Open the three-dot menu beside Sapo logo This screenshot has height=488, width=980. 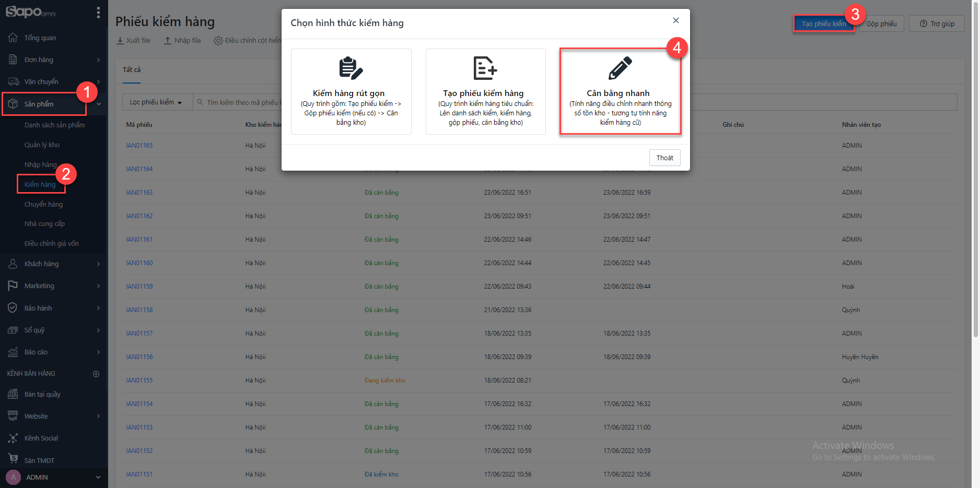pos(98,13)
